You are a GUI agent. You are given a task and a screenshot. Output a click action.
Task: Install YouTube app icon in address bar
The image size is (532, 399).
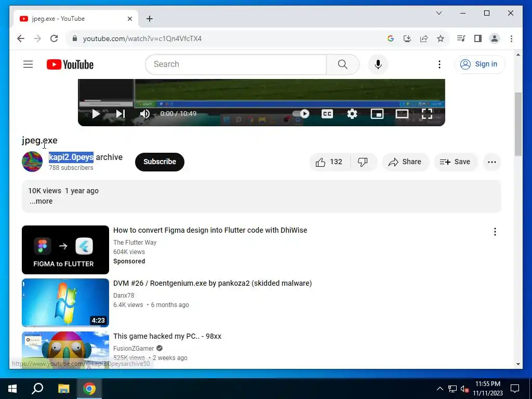pyautogui.click(x=407, y=38)
